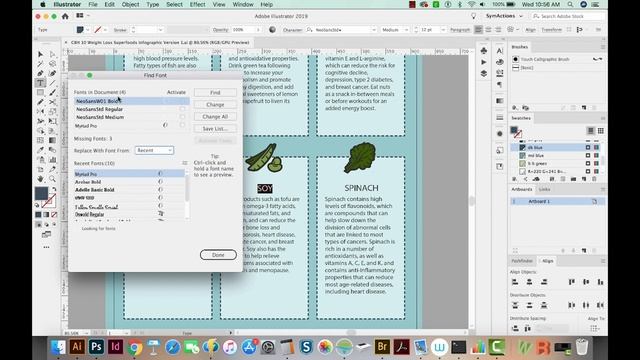Open Adobe Bridge from the Dock
The height and width of the screenshot is (360, 640).
382,347
